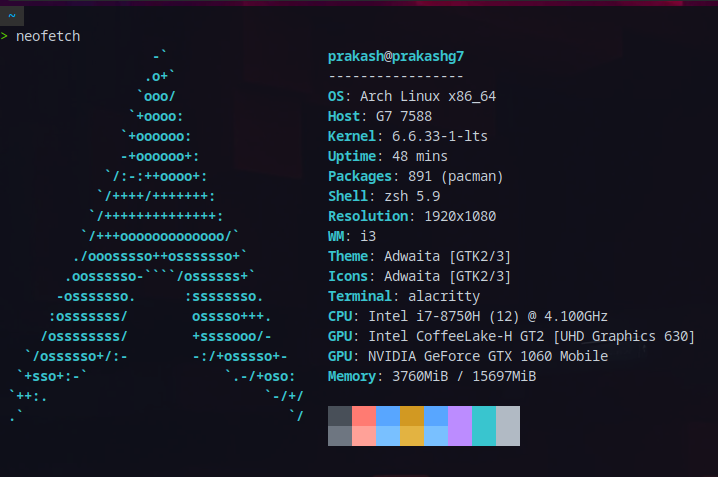Click the Uptime label

[352, 157]
